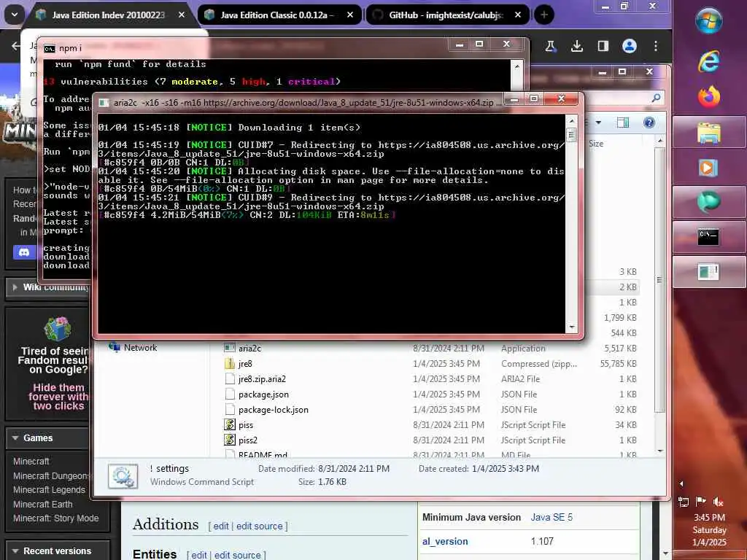Screen dimensions: 747x560
Task: Click Explorer file list scrollbar down arrow
Action: 659,450
